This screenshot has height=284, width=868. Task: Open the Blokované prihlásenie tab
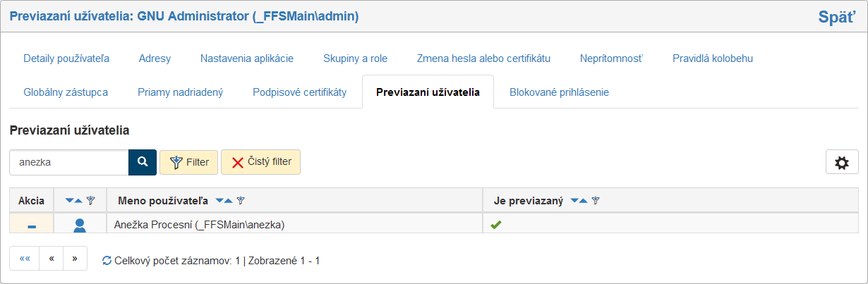[559, 92]
